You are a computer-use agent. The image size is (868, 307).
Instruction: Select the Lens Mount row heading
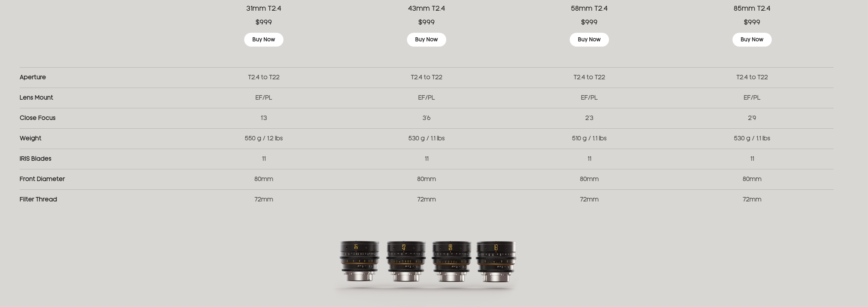(x=36, y=98)
